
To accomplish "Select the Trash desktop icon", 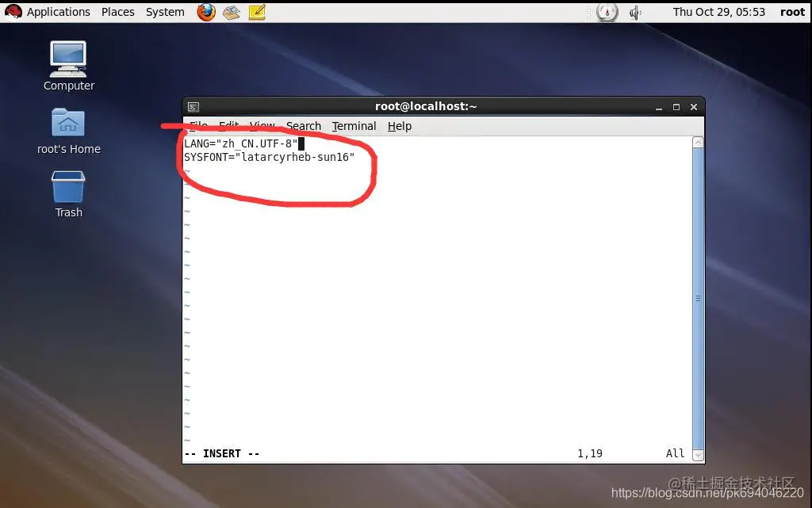I will point(68,194).
